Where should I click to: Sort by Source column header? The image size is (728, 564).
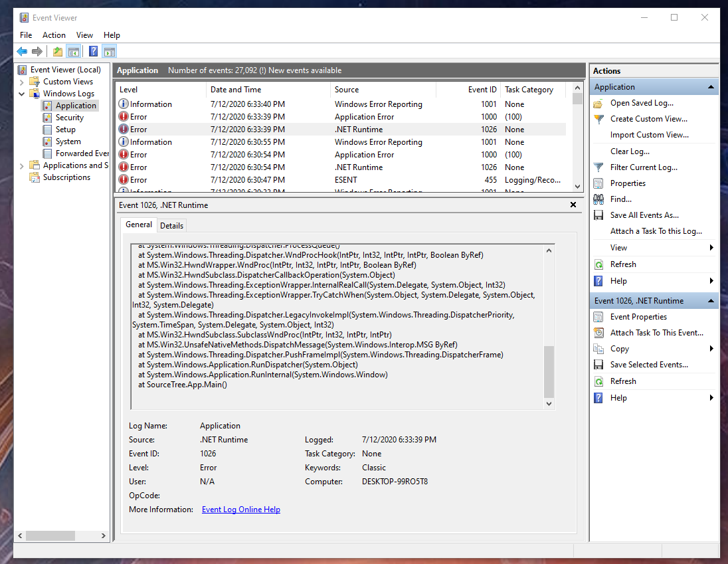point(383,90)
